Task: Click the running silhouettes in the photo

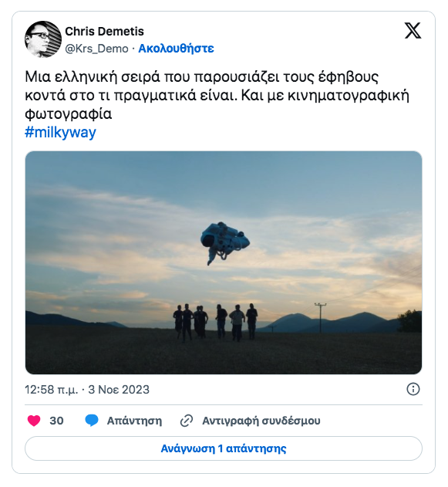Action: [215, 323]
